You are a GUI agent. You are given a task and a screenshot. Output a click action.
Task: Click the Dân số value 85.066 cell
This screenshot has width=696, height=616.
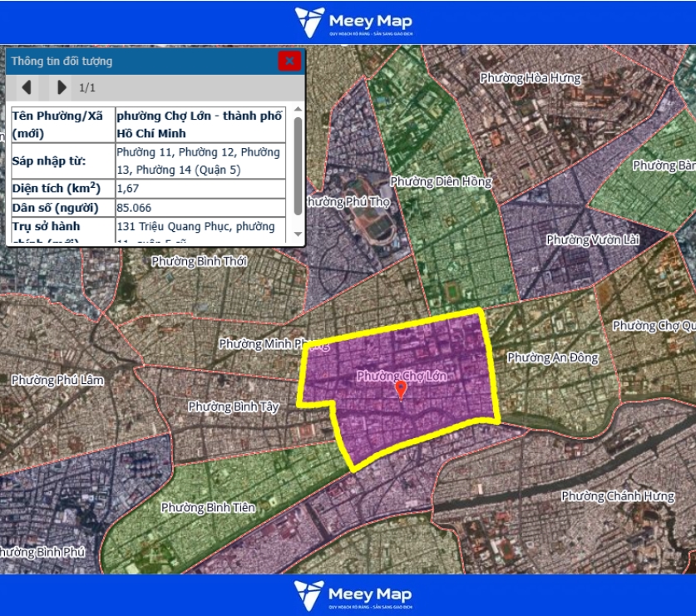[200, 208]
